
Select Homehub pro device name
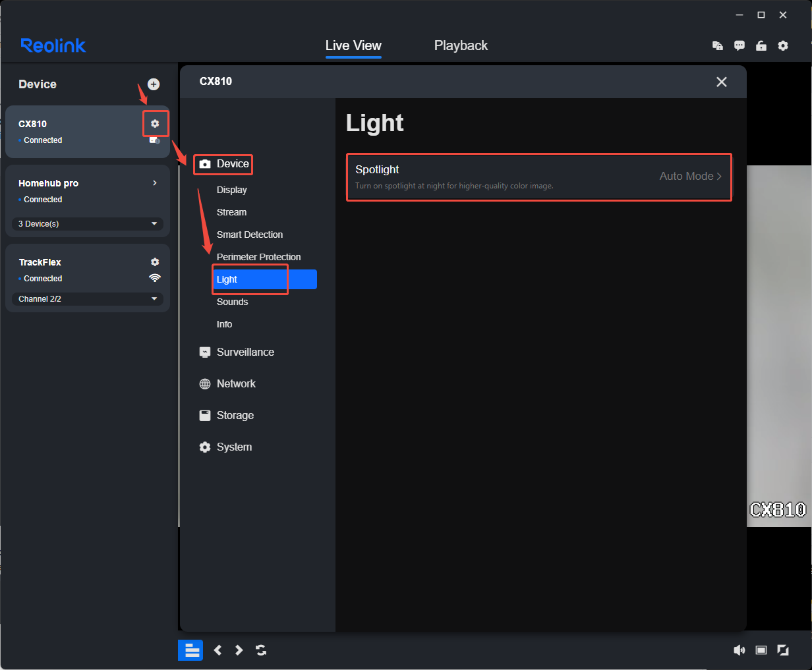(49, 183)
